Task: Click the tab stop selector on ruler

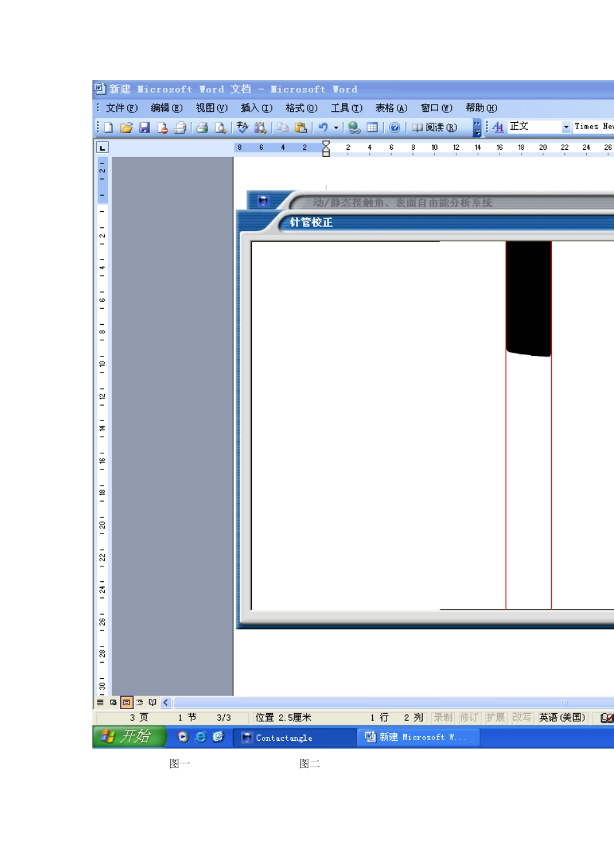Action: pos(102,148)
